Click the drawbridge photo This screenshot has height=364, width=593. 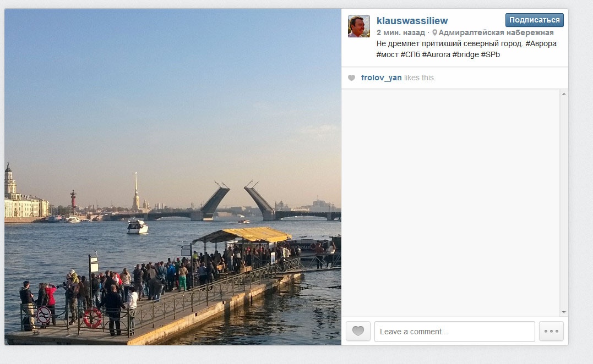pyautogui.click(x=173, y=177)
